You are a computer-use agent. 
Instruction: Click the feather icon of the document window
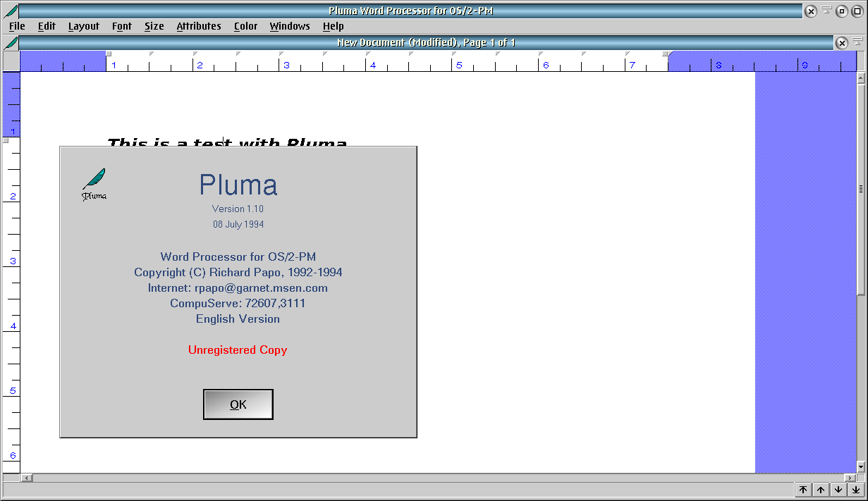[x=11, y=43]
